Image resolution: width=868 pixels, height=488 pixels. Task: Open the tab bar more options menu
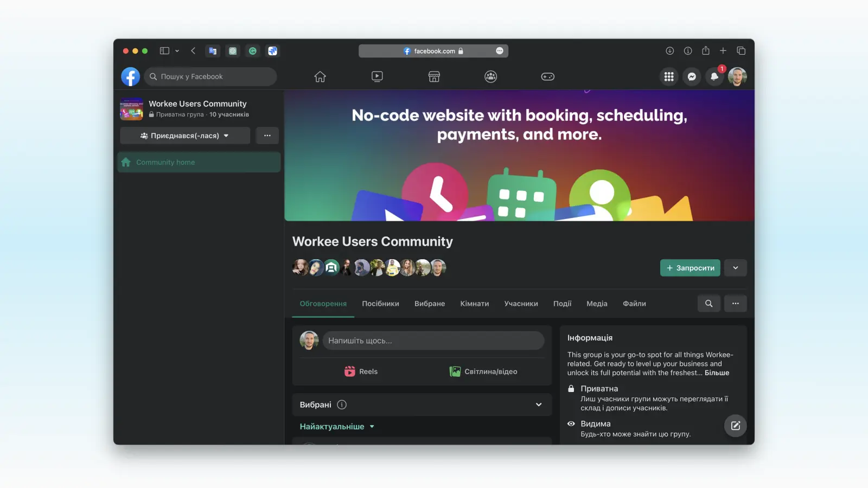coord(736,304)
